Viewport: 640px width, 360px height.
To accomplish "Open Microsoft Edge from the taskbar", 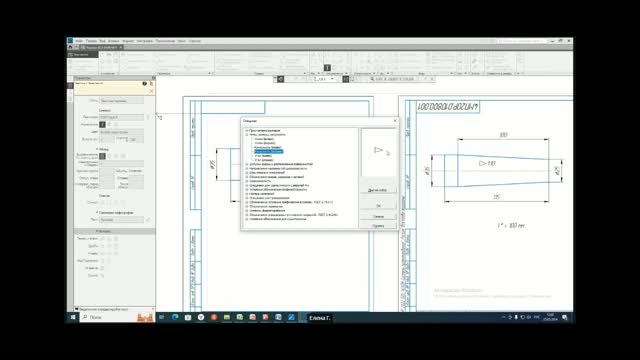I will pyautogui.click(x=175, y=317).
